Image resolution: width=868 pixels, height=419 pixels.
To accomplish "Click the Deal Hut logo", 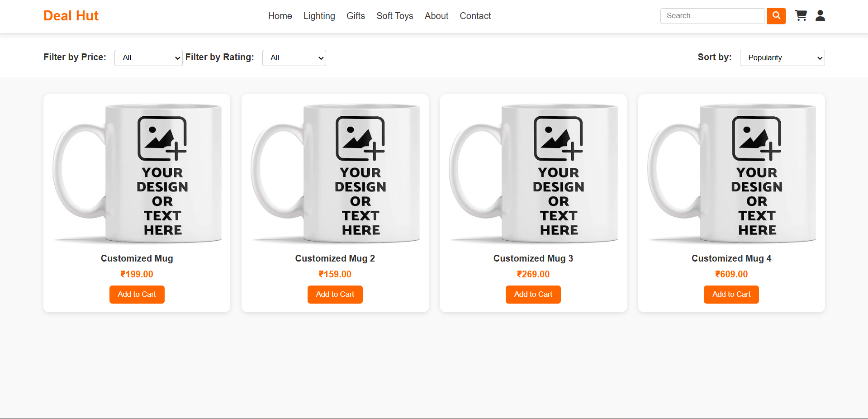I will pyautogui.click(x=71, y=16).
